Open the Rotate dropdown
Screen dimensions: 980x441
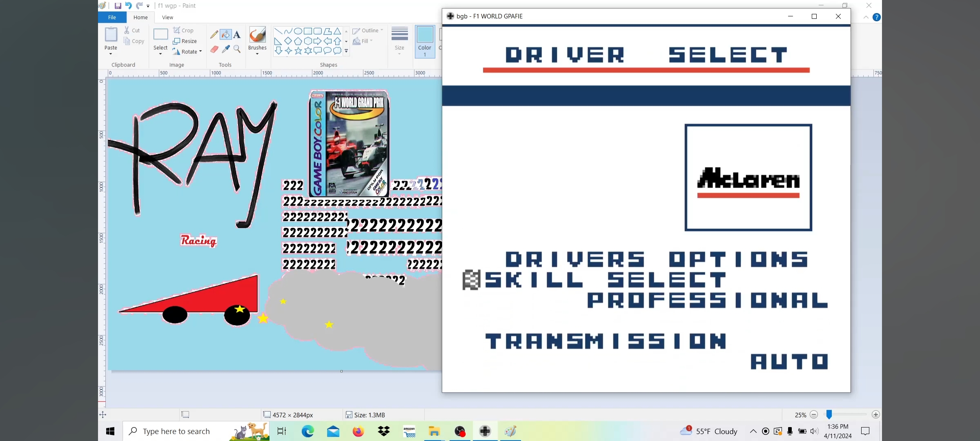click(200, 51)
